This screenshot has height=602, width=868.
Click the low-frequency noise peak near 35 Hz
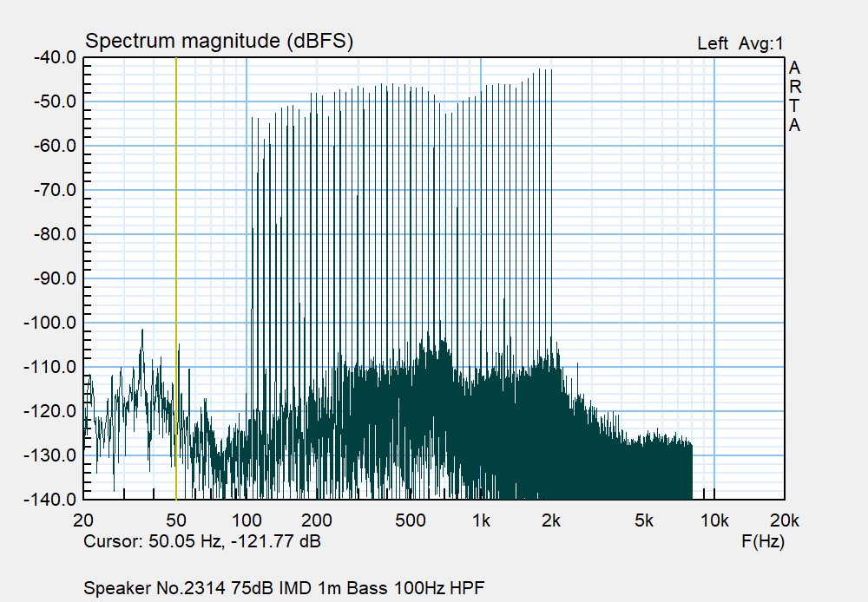141,332
